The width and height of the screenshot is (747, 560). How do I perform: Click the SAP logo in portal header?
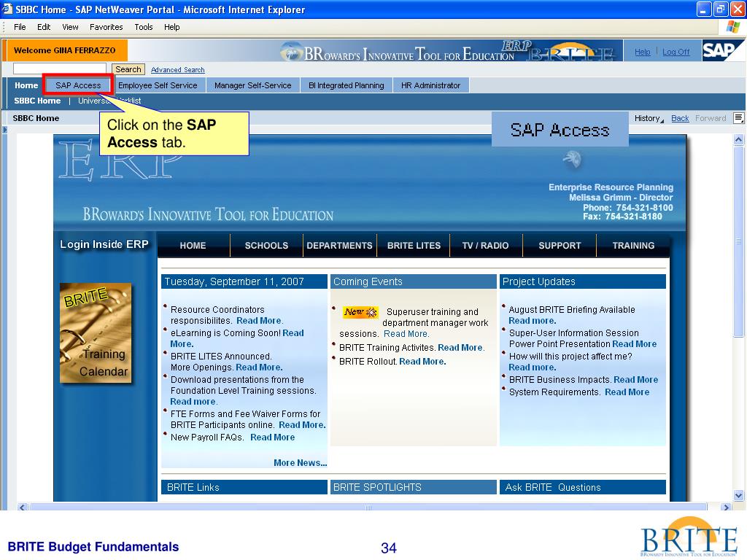point(722,50)
